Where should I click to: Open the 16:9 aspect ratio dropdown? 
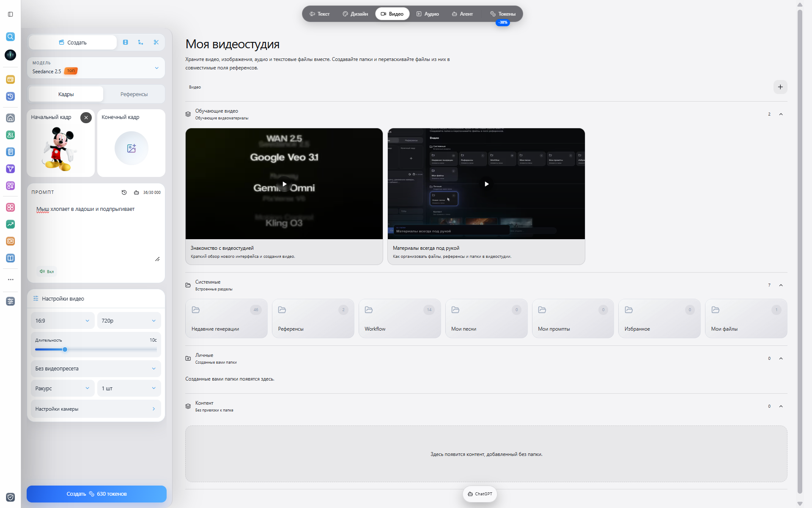pyautogui.click(x=63, y=321)
